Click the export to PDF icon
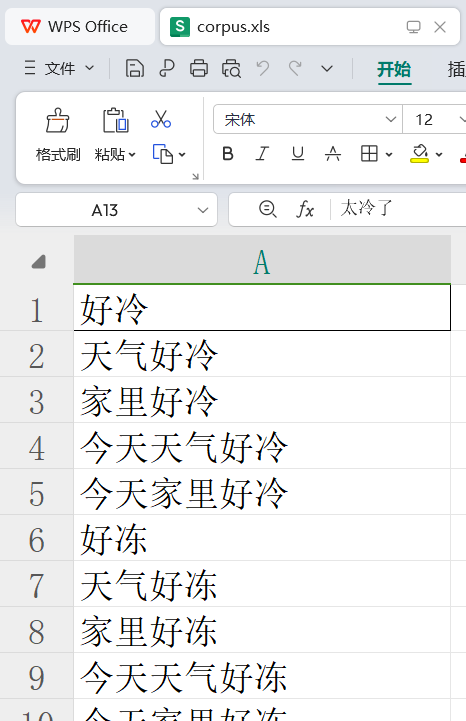The height and width of the screenshot is (721, 466). click(x=167, y=69)
